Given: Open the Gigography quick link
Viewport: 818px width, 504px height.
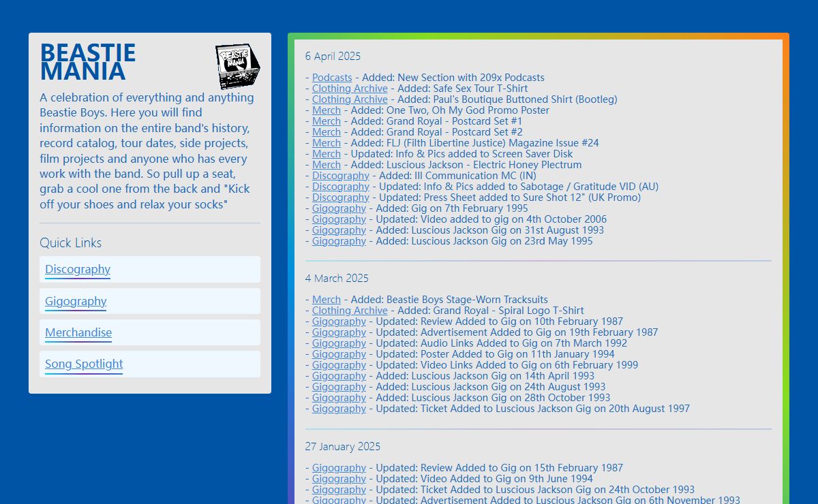Looking at the screenshot, I should (x=76, y=301).
